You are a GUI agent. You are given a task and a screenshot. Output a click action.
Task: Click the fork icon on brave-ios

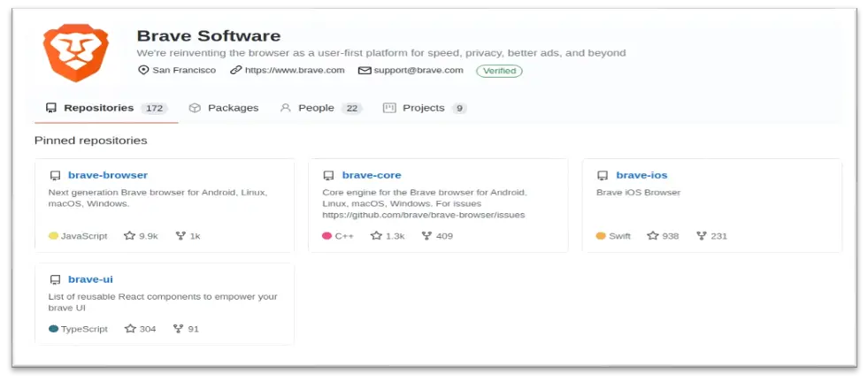702,236
